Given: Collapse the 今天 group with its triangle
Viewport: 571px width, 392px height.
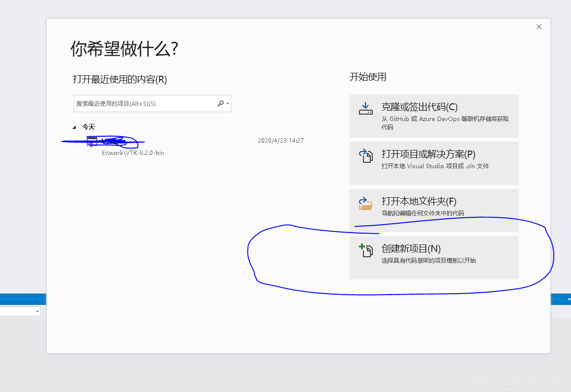Looking at the screenshot, I should (x=74, y=127).
